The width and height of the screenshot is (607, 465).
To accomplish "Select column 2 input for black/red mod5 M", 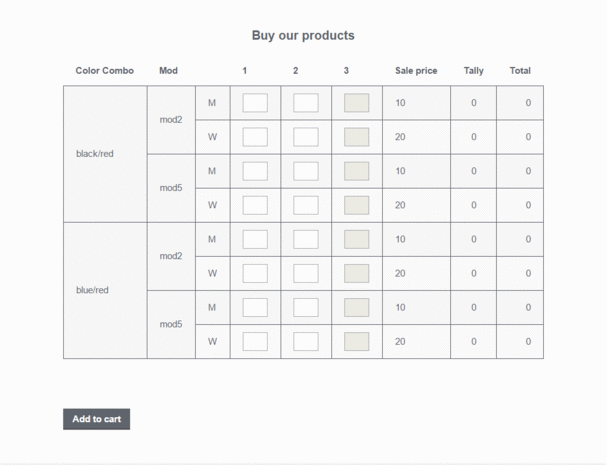I will coord(306,171).
